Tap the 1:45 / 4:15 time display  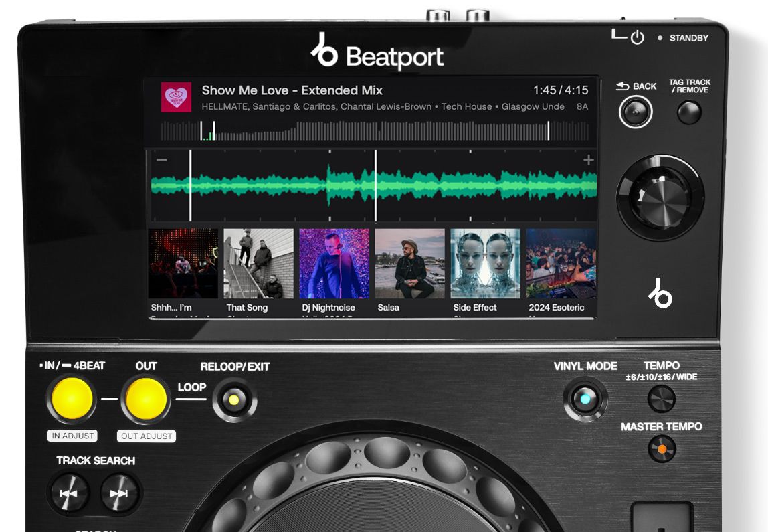561,90
